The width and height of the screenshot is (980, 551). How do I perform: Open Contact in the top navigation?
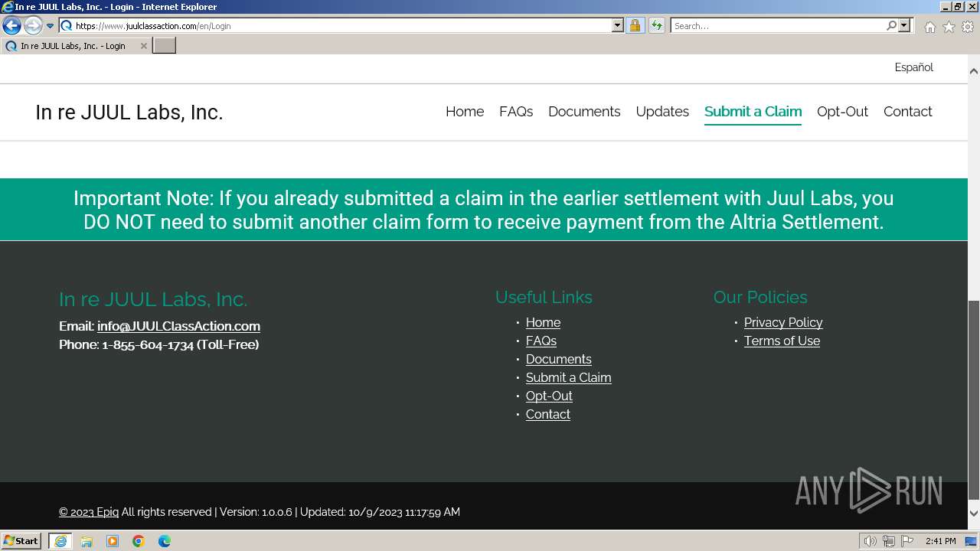coord(907,112)
